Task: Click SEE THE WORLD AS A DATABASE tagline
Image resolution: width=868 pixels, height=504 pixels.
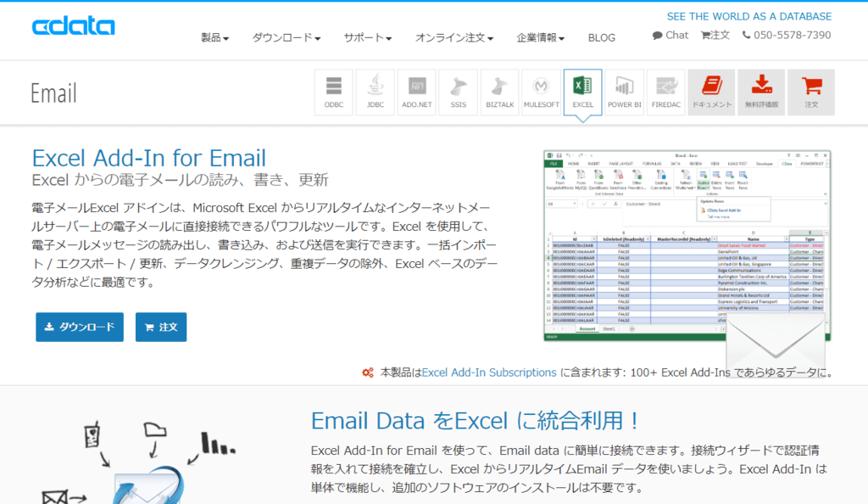Action: click(x=749, y=17)
